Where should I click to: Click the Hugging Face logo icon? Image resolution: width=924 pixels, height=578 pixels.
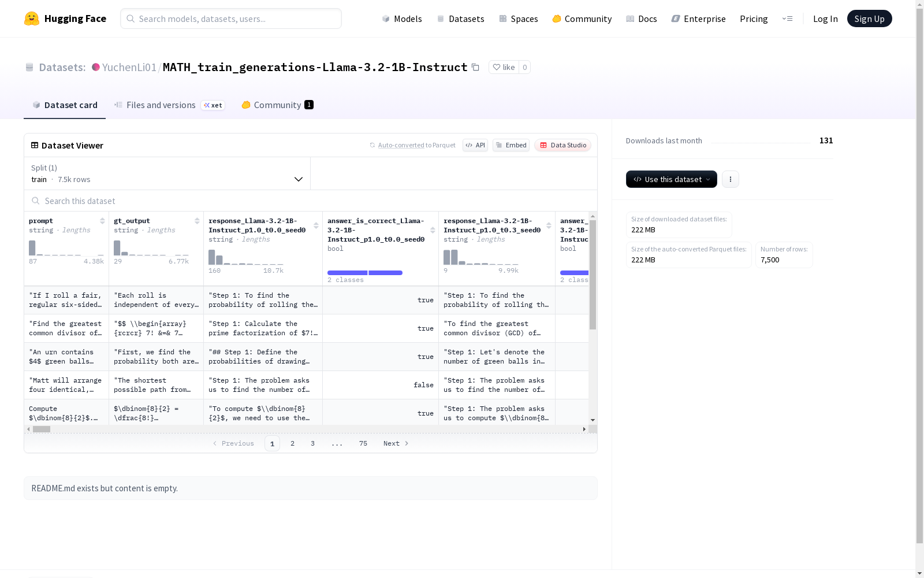click(x=32, y=18)
